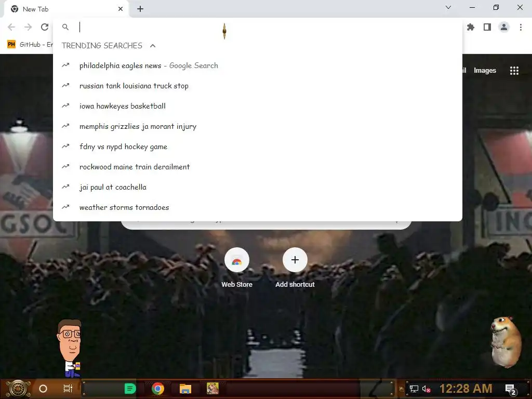The image size is (532, 399).
Task: Open the Extensions puzzle icon
Action: click(x=471, y=27)
